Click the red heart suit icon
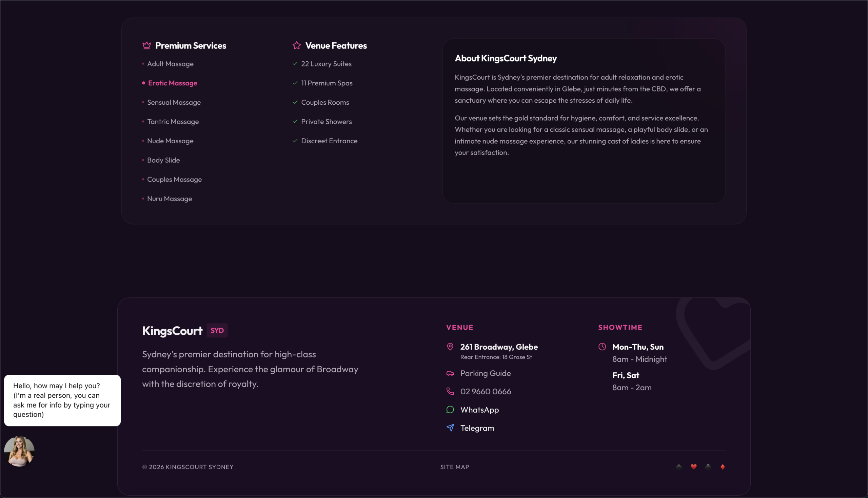 point(693,466)
